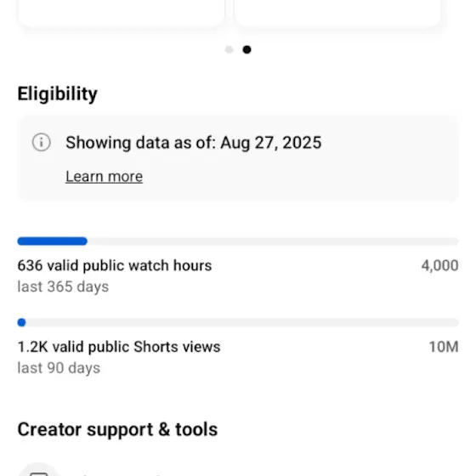Click the info icon beside the data date
Viewport: 476px width, 476px height.
(x=42, y=142)
